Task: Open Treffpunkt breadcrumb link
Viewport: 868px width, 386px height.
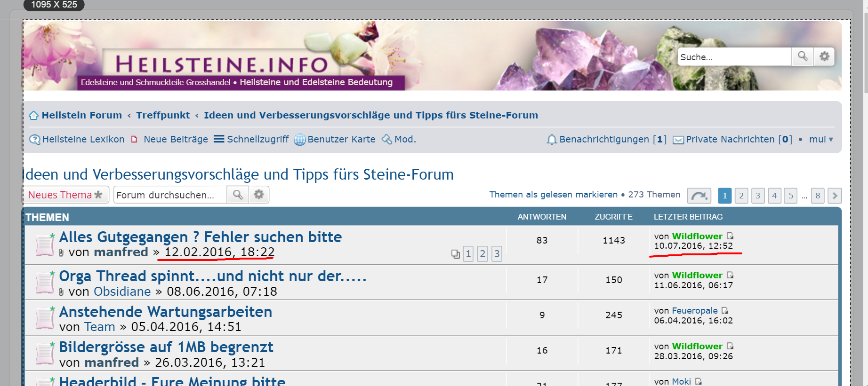Action: coord(163,116)
